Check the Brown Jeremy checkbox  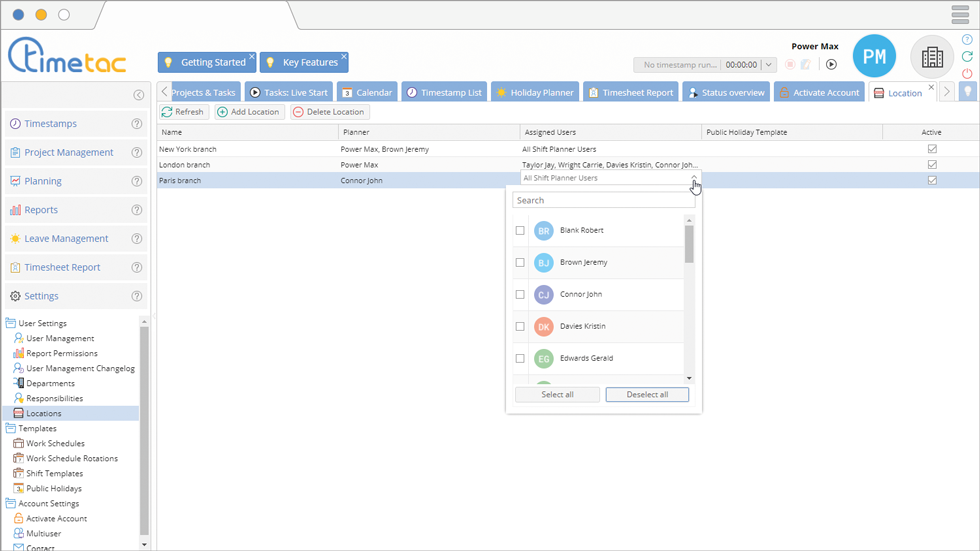click(520, 262)
